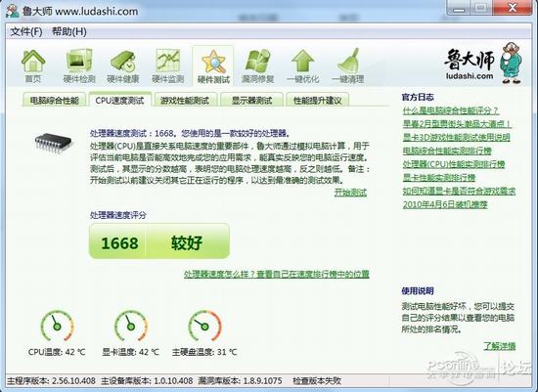Switch to the 游戏性能测试 tab

(x=185, y=100)
